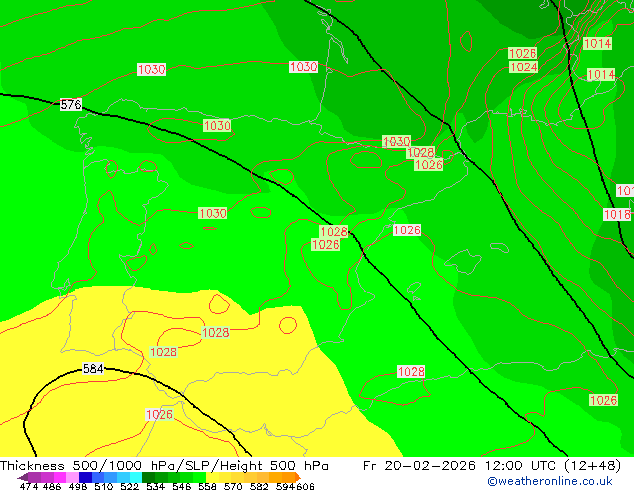Click the legend value 534
634x490 pixels.
pos(155,486)
